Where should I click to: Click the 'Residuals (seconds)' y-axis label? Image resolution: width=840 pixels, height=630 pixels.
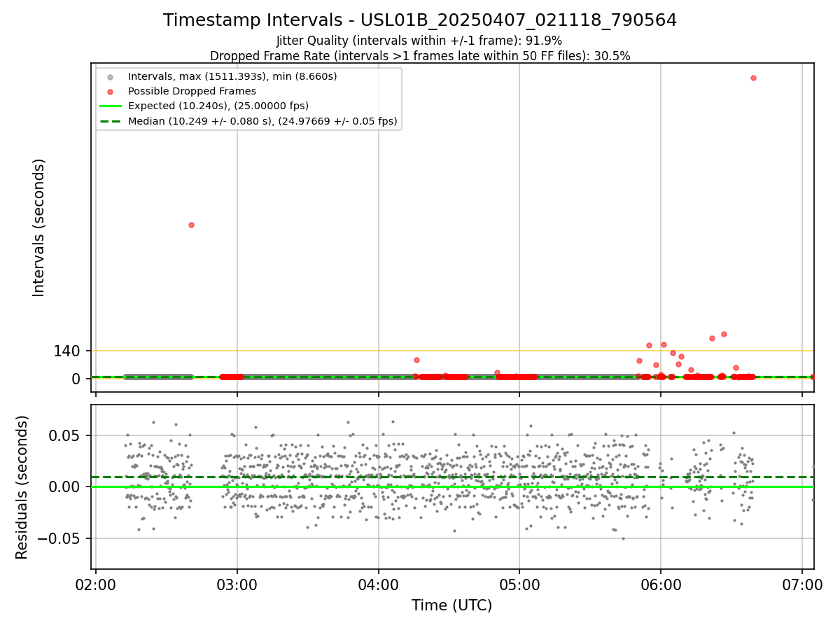click(22, 487)
